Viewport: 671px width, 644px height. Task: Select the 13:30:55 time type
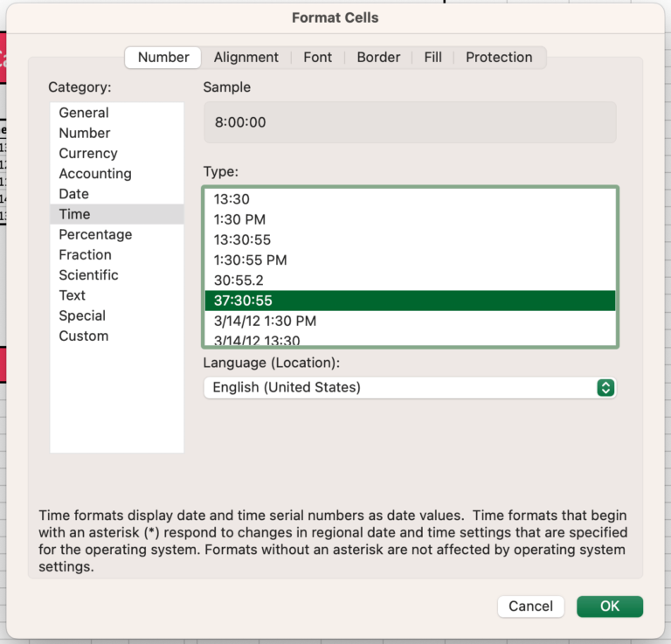click(x=410, y=239)
